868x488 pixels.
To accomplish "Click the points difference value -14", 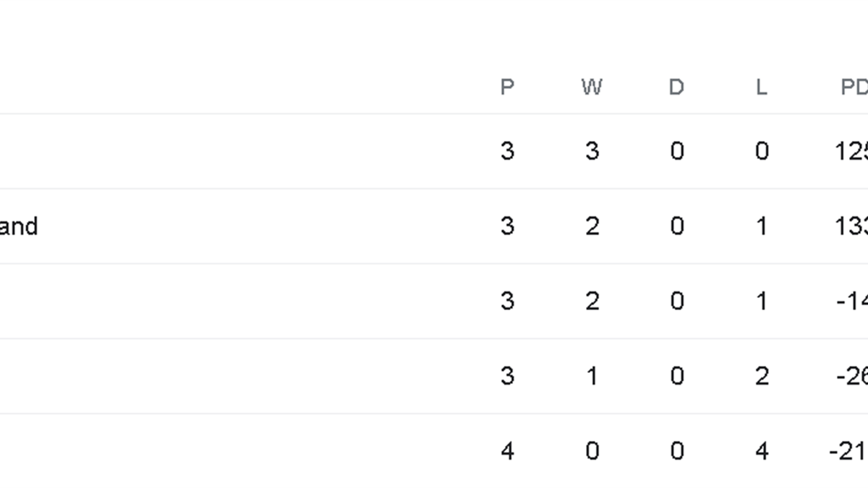I will (851, 301).
